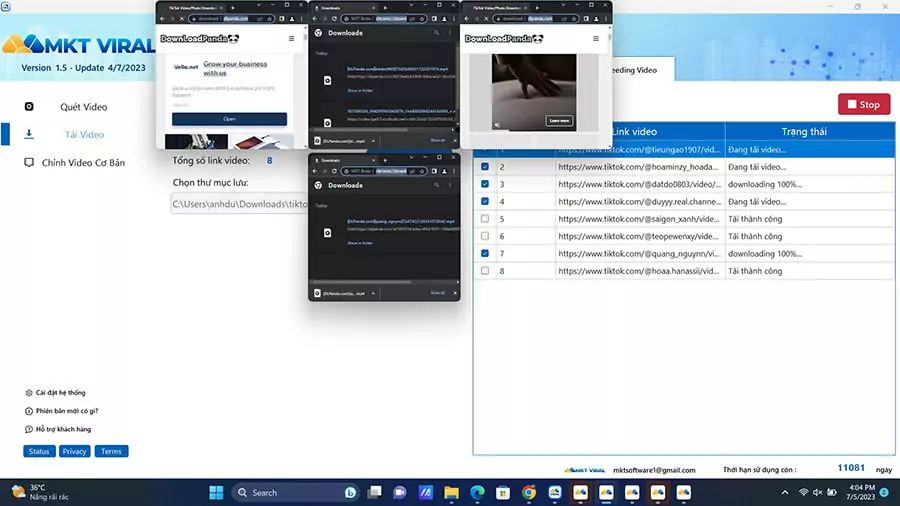Click the save folder path field

coord(240,204)
